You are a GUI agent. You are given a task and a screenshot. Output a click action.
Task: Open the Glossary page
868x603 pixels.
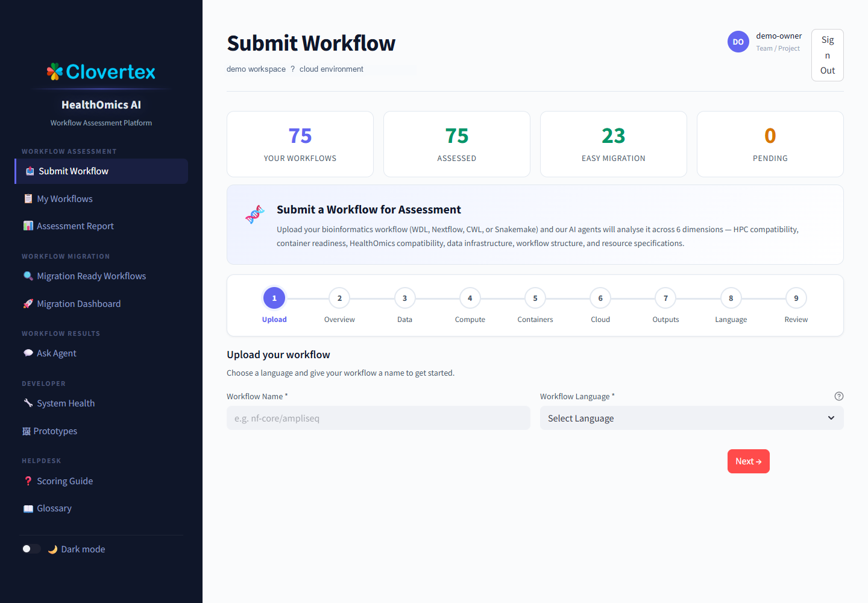[x=101, y=508]
